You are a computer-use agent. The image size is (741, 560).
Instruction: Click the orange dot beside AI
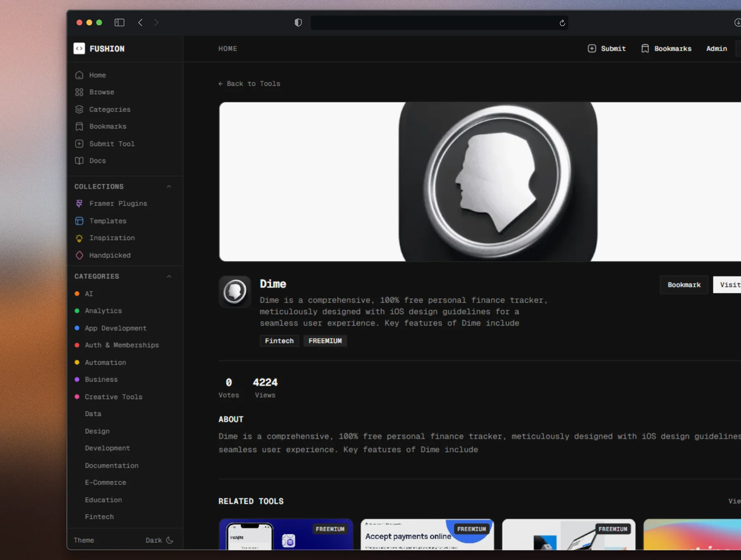77,294
